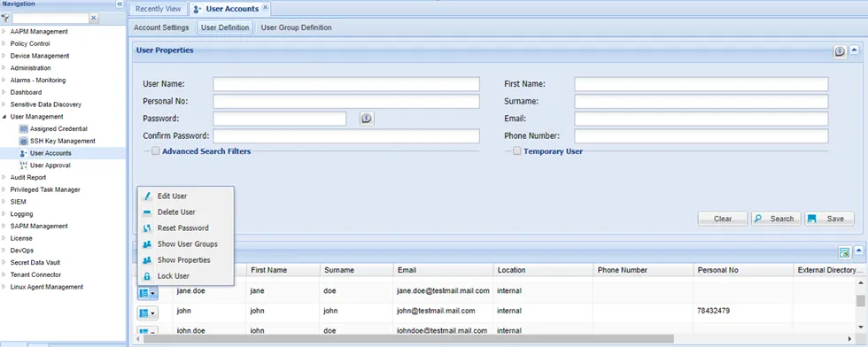Click the SSH Key Management icon
Viewport: 868px width, 347px height.
pos(23,141)
